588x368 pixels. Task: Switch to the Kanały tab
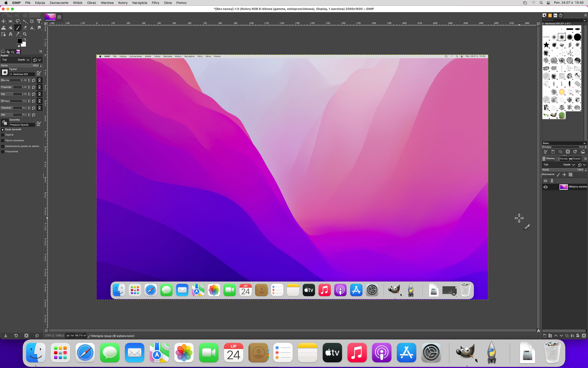[562, 159]
